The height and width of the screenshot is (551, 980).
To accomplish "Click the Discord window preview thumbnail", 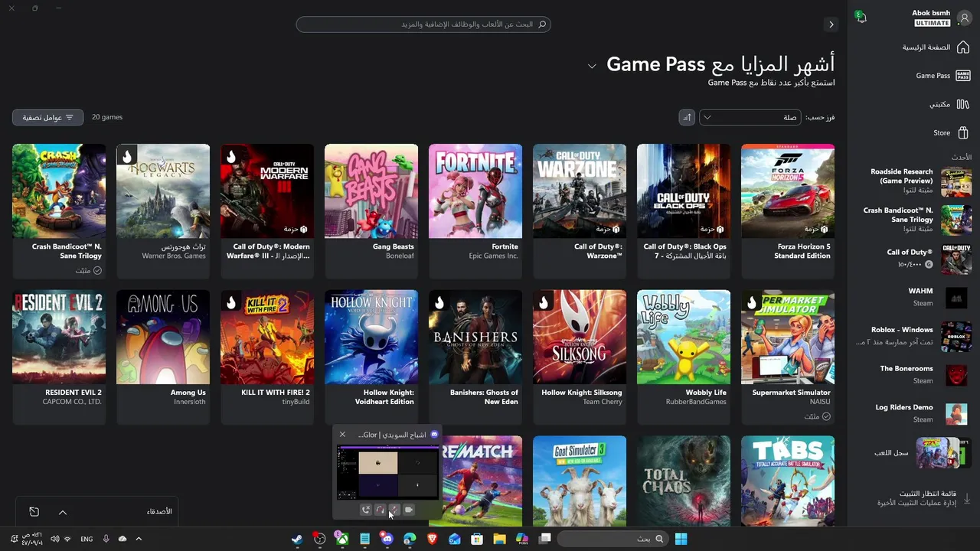I will (387, 472).
